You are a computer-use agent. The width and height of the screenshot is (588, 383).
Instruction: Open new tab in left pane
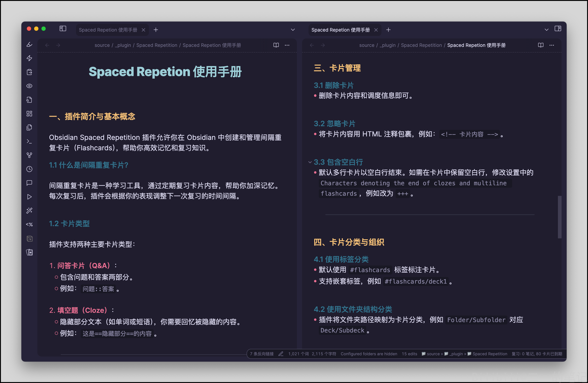click(156, 30)
